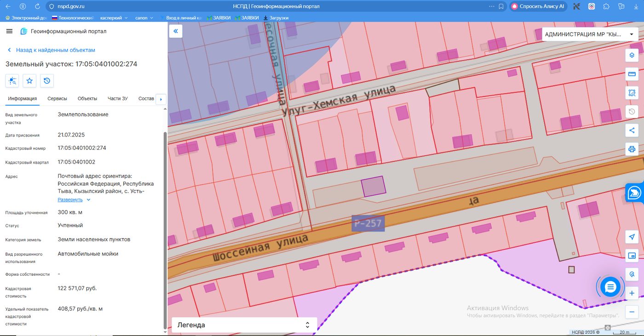Click the Геоинформационный портал logo
The image size is (644, 336).
(x=63, y=31)
